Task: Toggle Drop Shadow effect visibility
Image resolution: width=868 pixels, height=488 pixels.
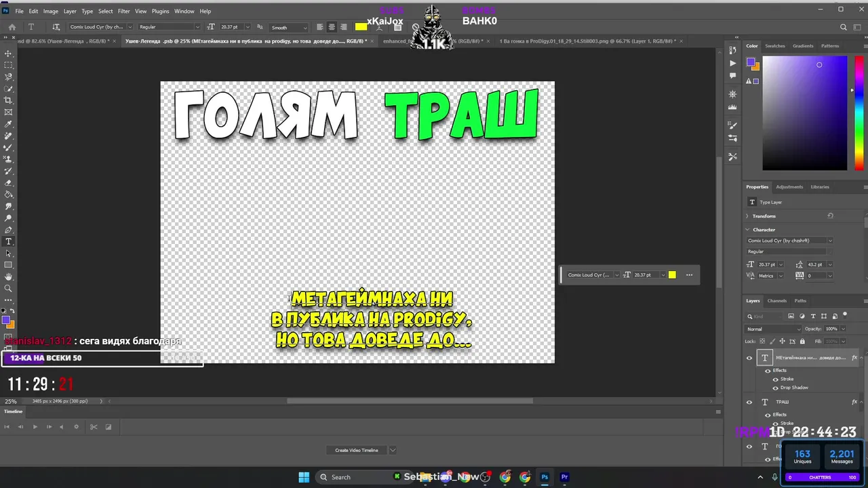Action: pyautogui.click(x=776, y=388)
